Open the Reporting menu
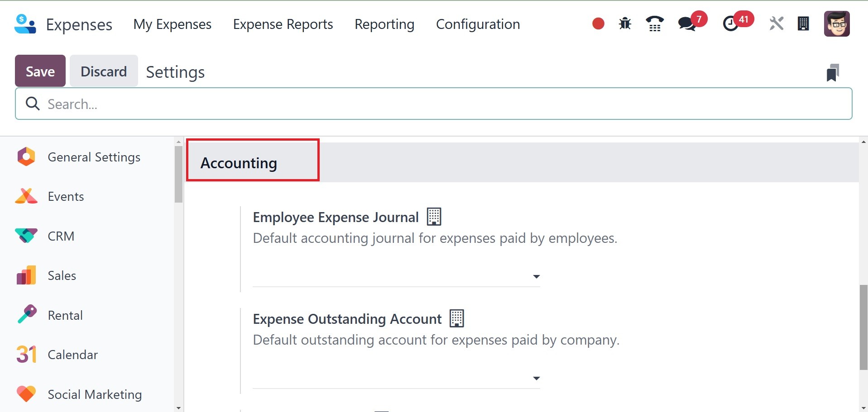Viewport: 868px width, 412px height. [x=384, y=24]
